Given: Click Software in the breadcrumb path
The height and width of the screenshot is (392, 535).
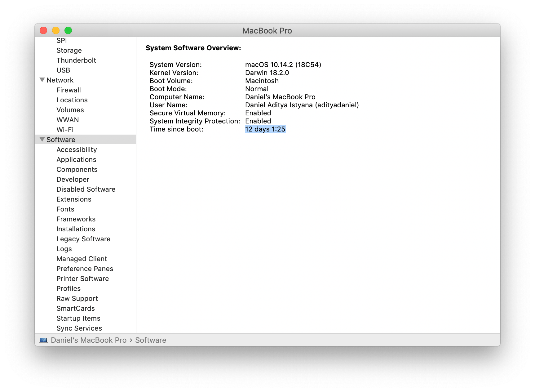Looking at the screenshot, I should click(151, 340).
